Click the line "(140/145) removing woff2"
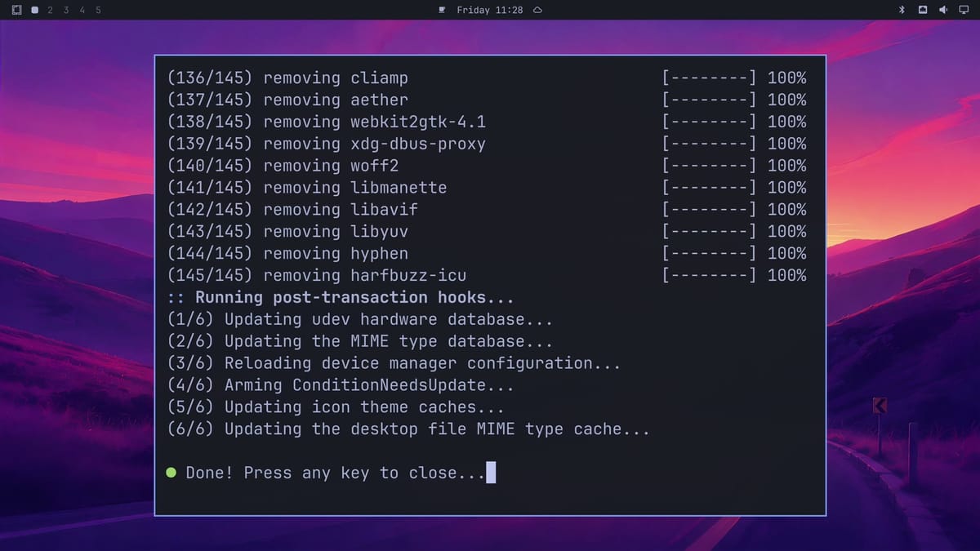Screen dimensions: 980x551 283,166
